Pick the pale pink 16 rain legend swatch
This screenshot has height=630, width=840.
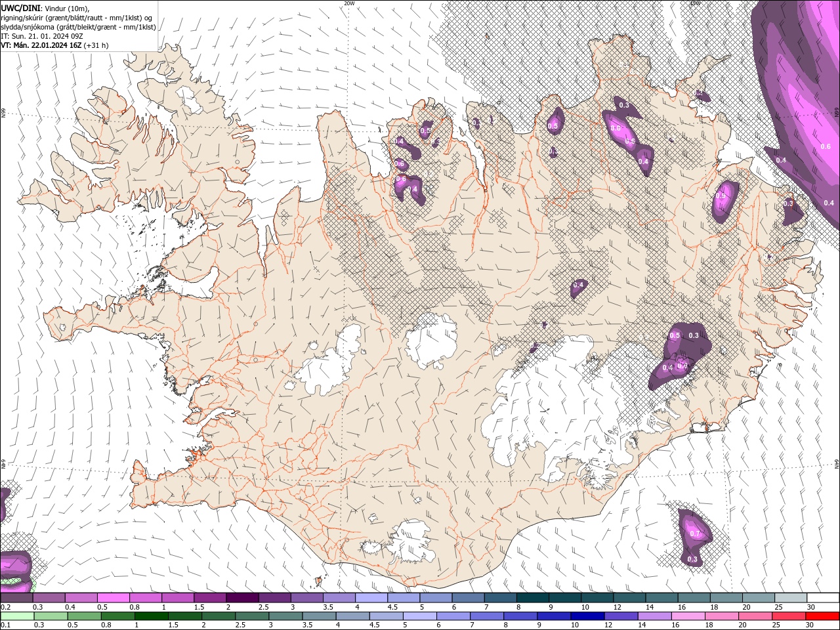[x=688, y=616]
